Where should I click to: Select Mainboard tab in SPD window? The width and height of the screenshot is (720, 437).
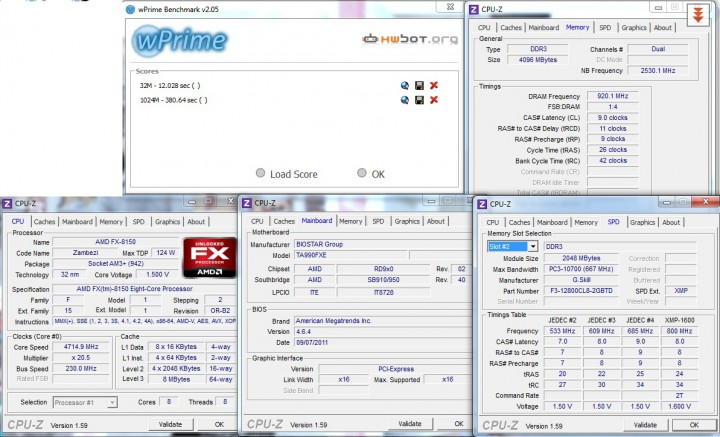552,222
